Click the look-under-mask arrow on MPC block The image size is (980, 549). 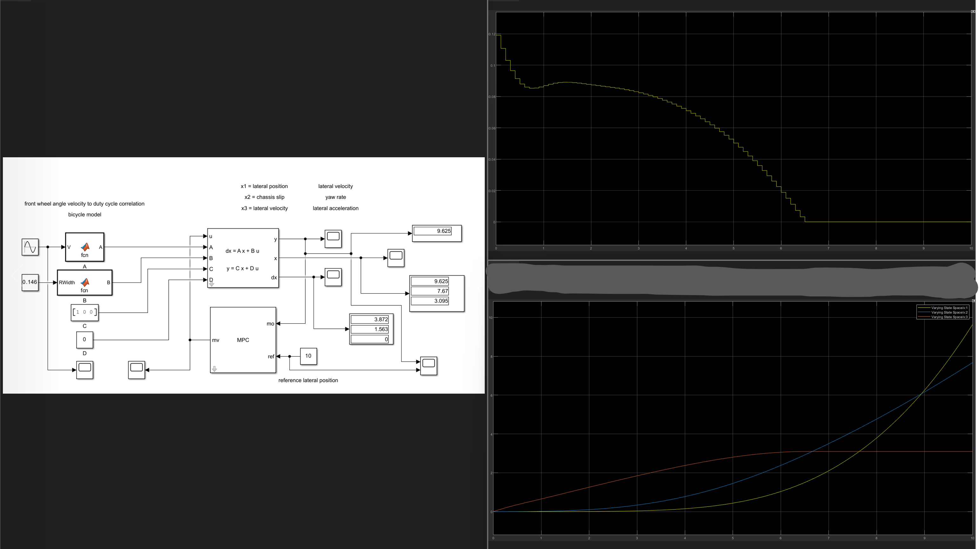click(214, 369)
